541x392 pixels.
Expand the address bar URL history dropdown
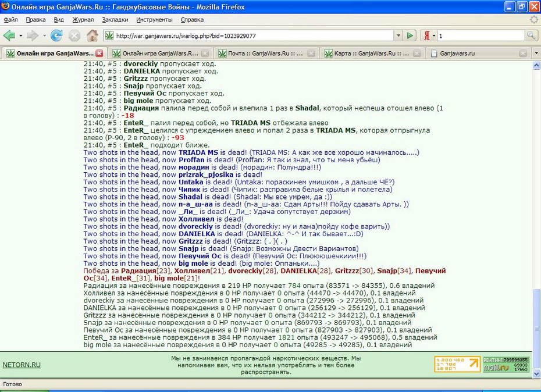(398, 35)
